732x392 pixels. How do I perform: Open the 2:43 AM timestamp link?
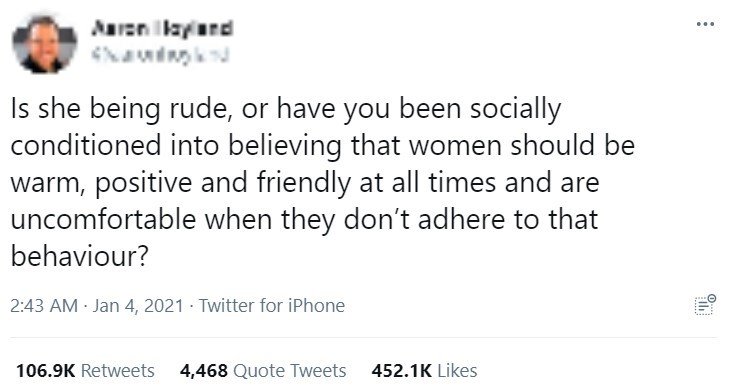coord(44,306)
